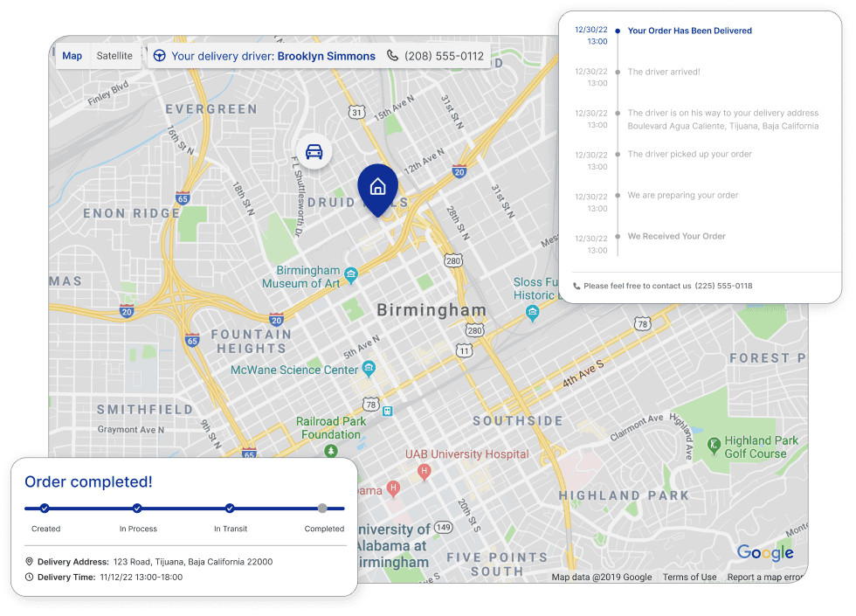
Task: Click Boulevard Agua Caliente address text
Action: click(x=723, y=126)
